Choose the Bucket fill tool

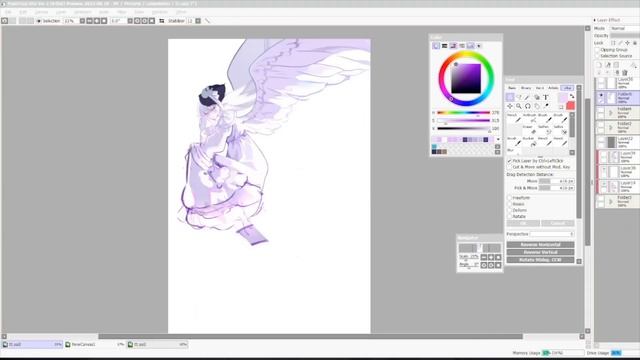(x=530, y=142)
